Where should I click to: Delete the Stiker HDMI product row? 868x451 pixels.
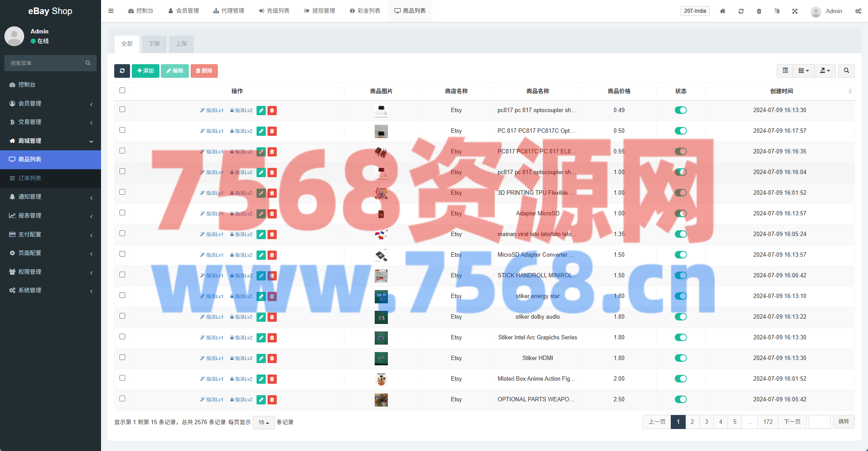coord(272,358)
